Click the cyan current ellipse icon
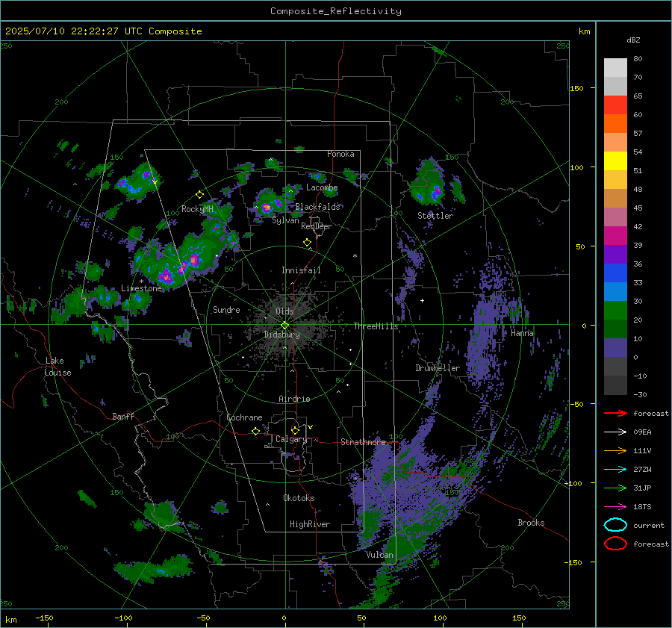Viewport: 672px width, 628px height. click(615, 525)
